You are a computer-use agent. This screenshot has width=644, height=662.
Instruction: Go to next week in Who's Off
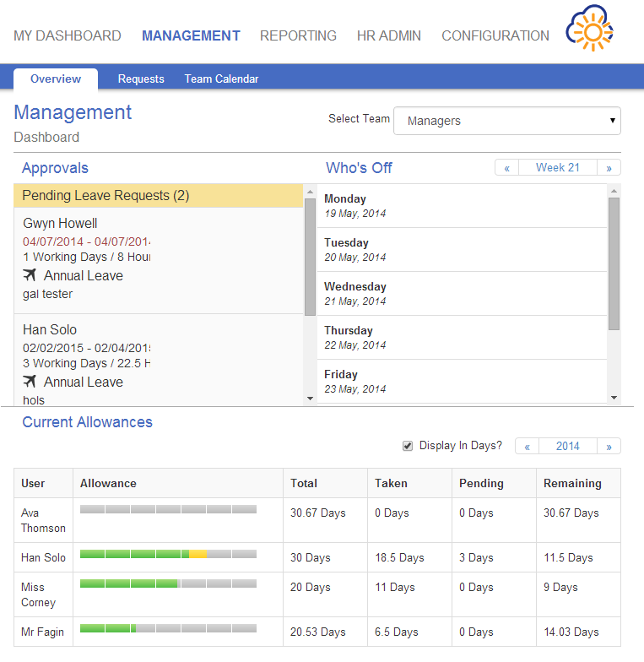click(609, 168)
